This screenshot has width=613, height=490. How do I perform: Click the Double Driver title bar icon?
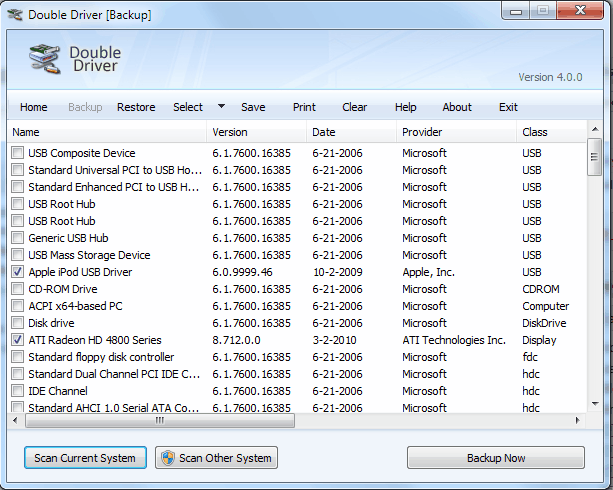click(15, 15)
